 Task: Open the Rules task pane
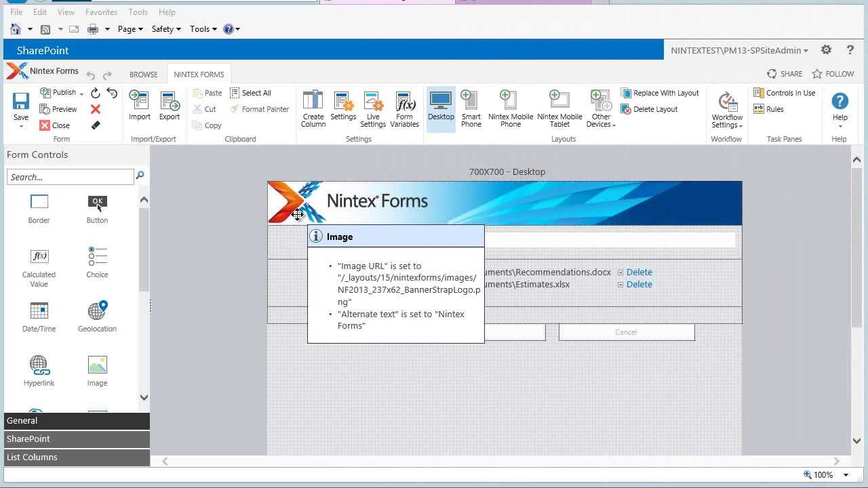(x=769, y=109)
